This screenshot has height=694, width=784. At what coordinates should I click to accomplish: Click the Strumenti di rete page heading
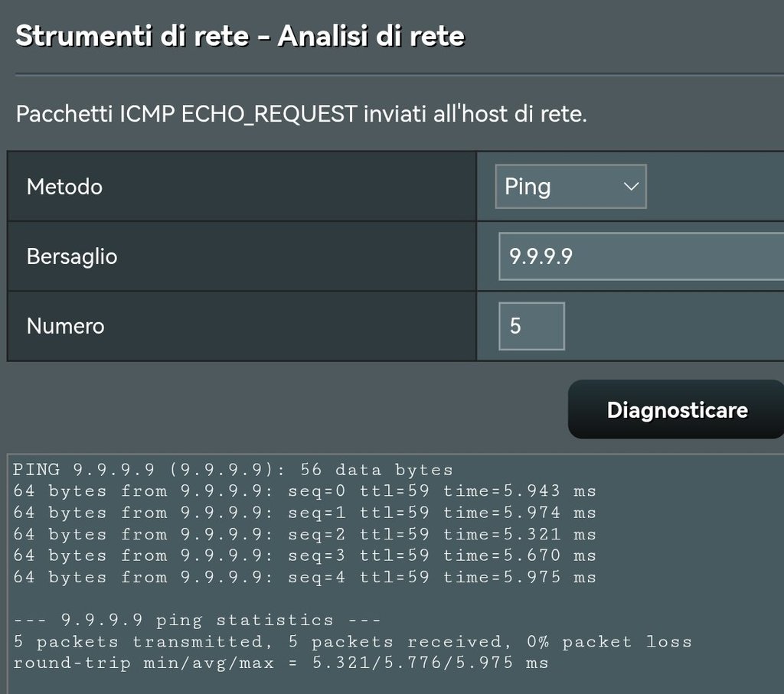point(240,36)
